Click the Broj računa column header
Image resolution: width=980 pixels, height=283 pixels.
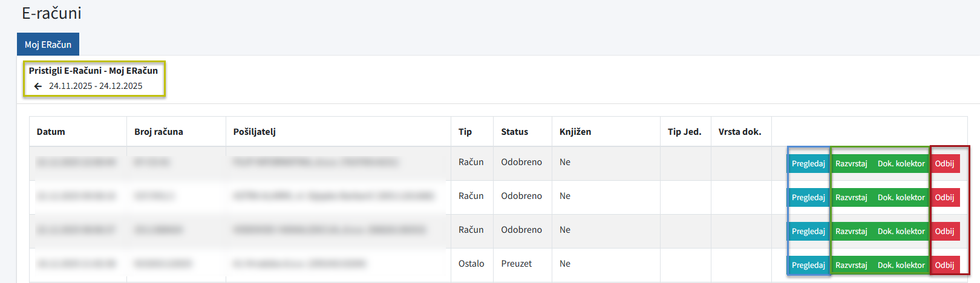pos(158,132)
